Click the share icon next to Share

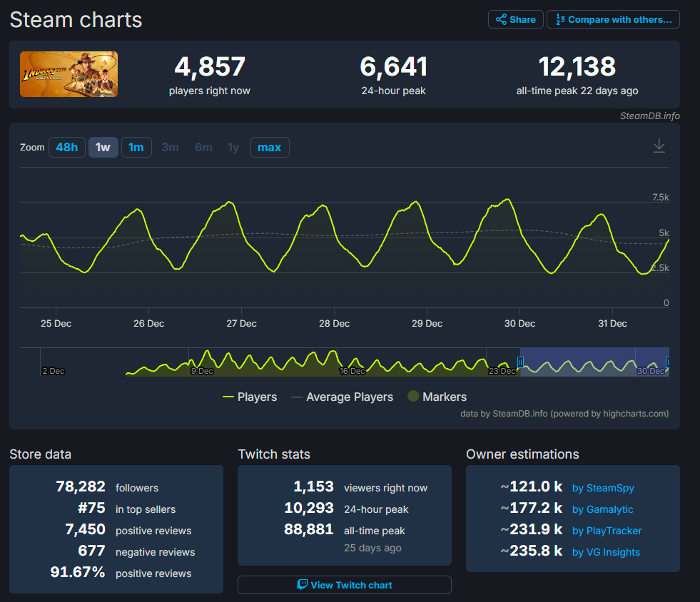501,20
